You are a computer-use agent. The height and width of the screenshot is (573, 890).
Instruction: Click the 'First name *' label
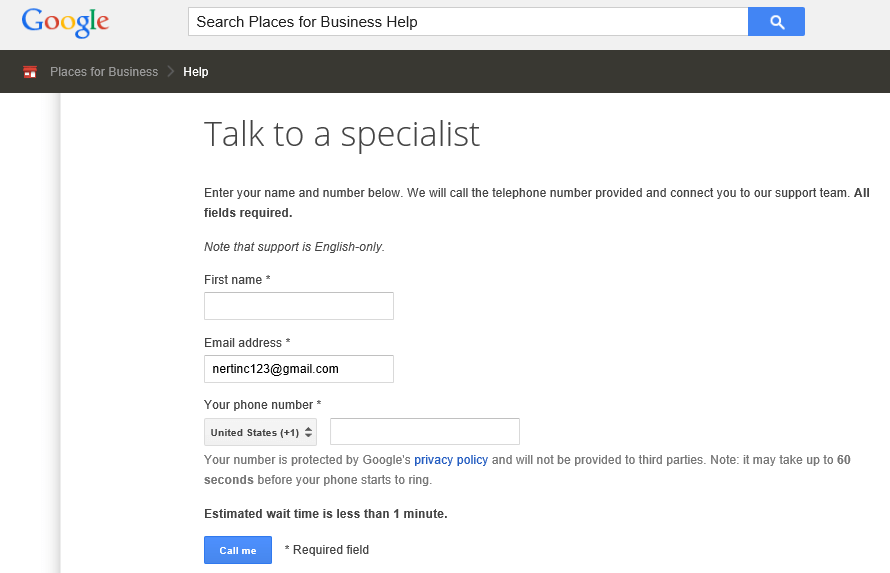pyautogui.click(x=238, y=280)
